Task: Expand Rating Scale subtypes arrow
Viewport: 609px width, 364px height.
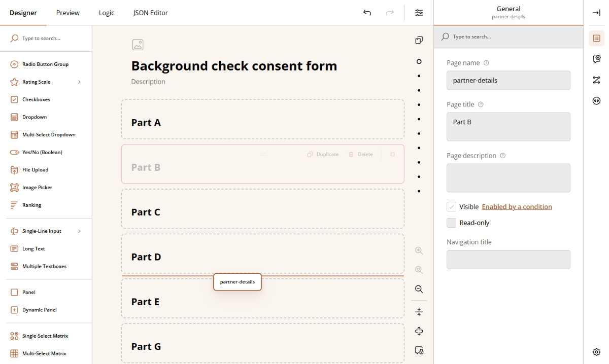Action: pyautogui.click(x=79, y=82)
